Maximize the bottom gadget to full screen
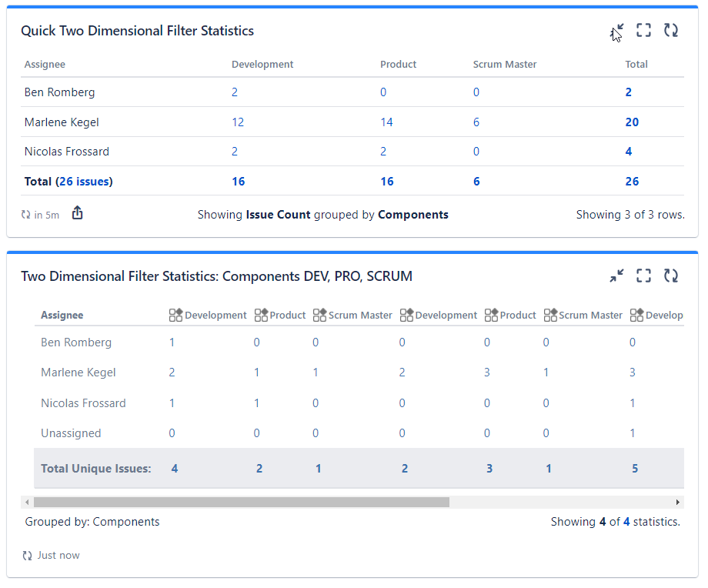 [x=643, y=275]
